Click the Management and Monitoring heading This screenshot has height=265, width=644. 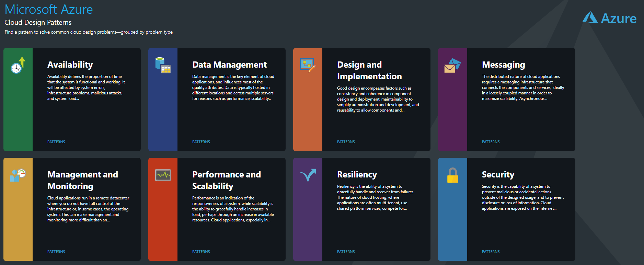tap(83, 181)
